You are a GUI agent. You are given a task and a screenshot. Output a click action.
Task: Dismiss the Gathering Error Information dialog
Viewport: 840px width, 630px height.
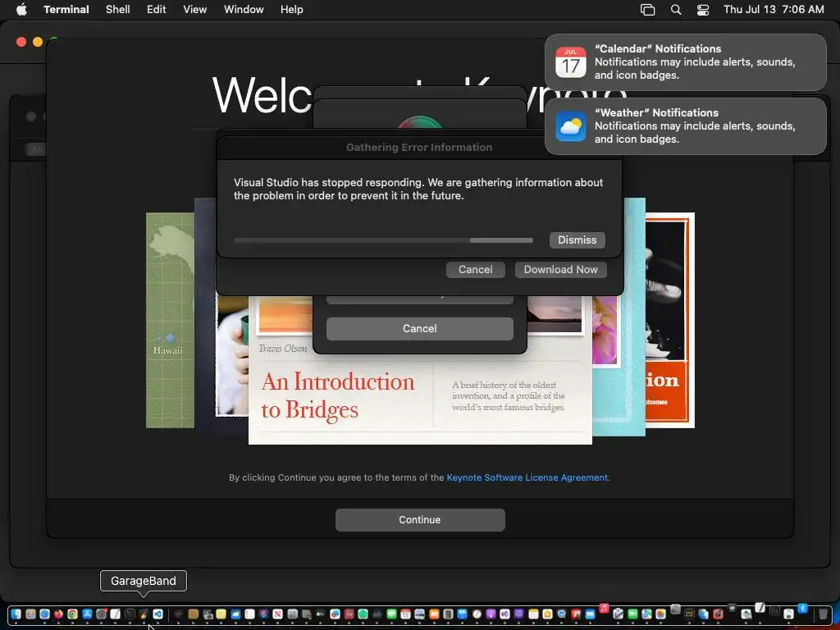point(577,240)
